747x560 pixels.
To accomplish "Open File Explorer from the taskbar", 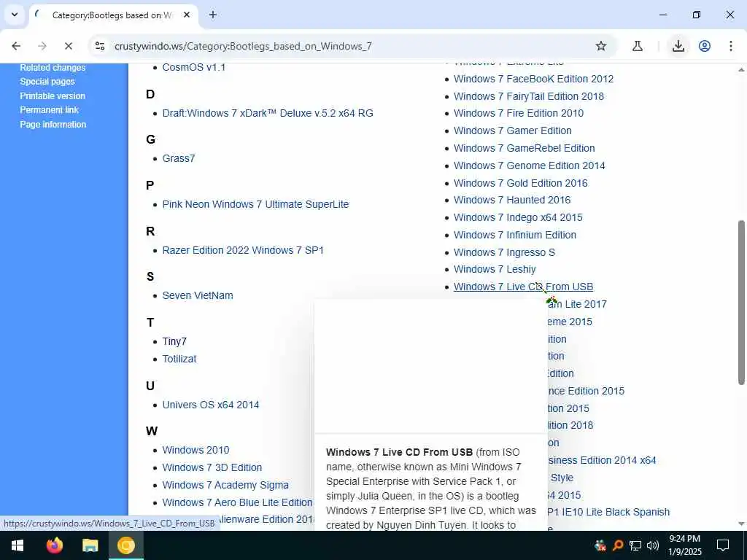I will coord(90,545).
